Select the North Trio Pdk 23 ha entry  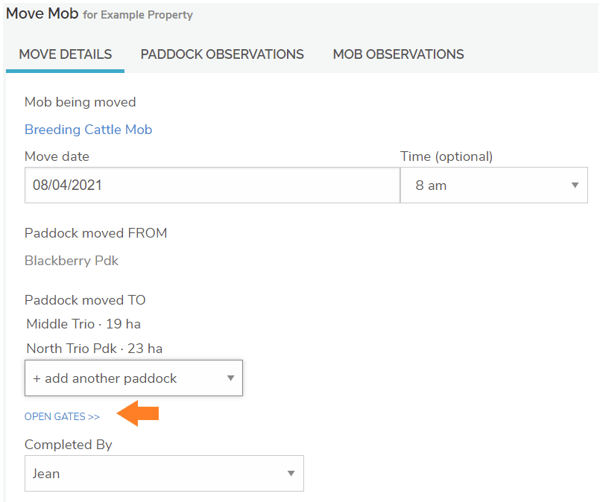[x=93, y=348]
